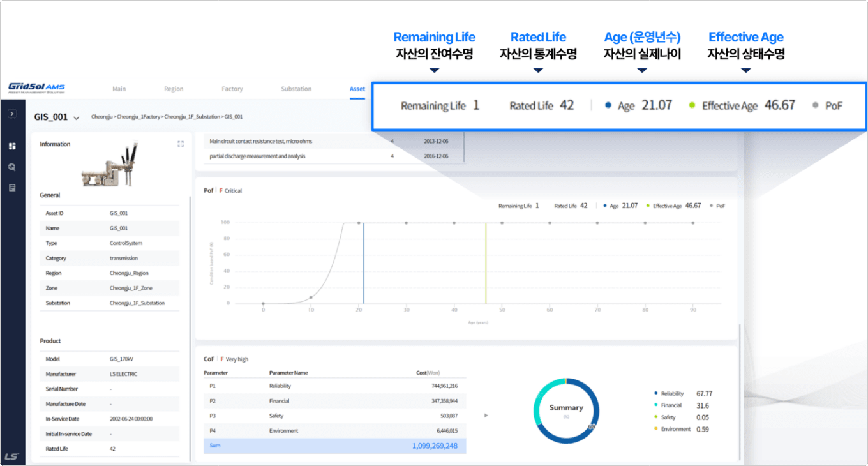The height and width of the screenshot is (466, 868).
Task: Go to the Substation tab
Action: coord(296,89)
